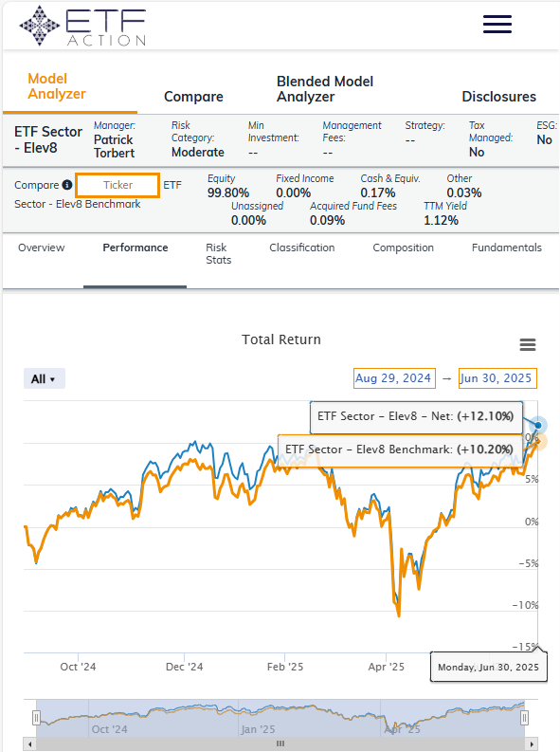
Task: Open the Disclosures tab
Action: [498, 97]
